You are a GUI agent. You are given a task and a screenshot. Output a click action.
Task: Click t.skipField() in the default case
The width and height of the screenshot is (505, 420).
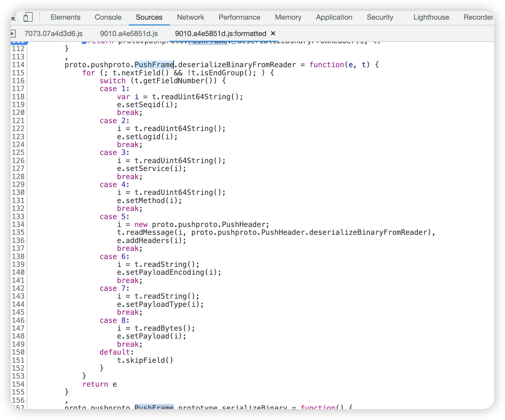pyautogui.click(x=145, y=360)
